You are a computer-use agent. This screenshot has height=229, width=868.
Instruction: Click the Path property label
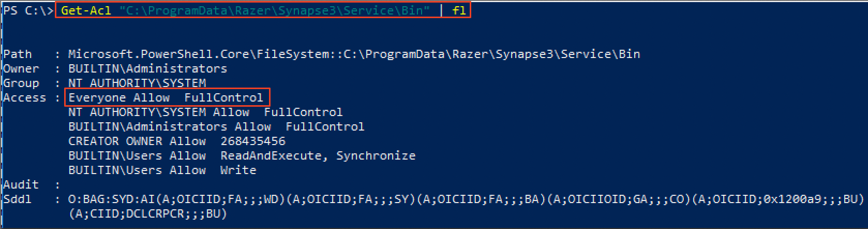click(x=18, y=54)
